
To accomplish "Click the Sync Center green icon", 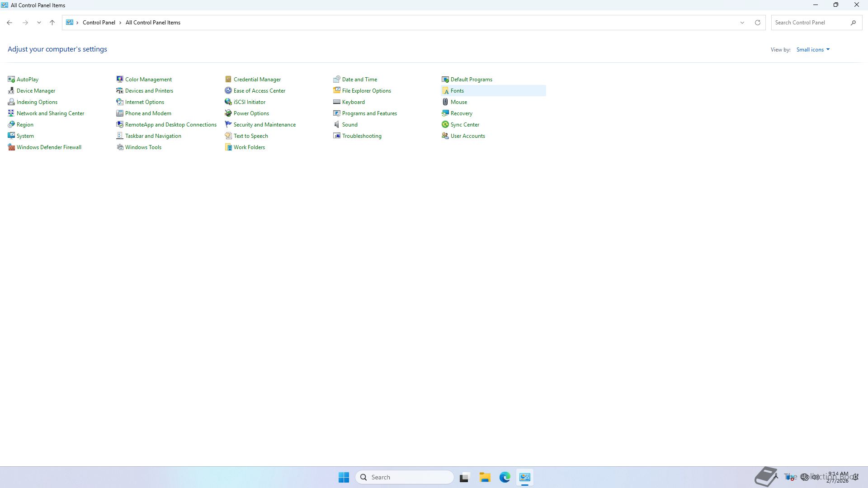I will coord(445,125).
